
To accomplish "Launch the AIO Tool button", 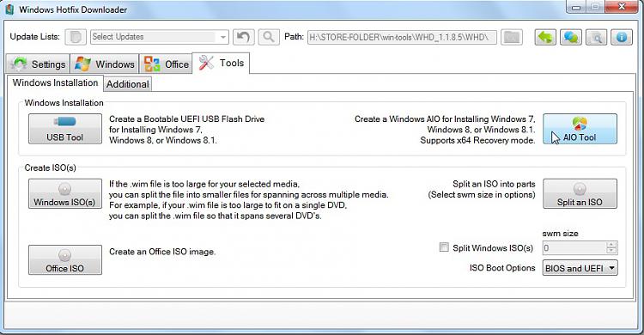I will point(580,129).
